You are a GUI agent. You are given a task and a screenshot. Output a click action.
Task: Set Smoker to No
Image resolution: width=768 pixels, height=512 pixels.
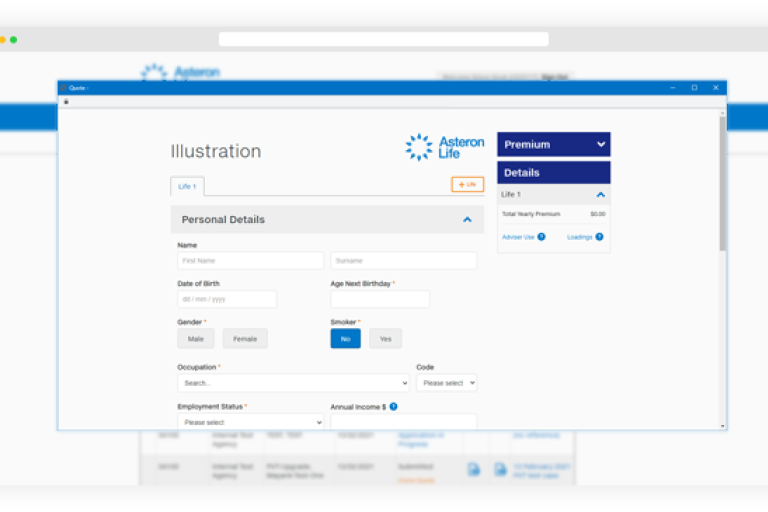[345, 339]
